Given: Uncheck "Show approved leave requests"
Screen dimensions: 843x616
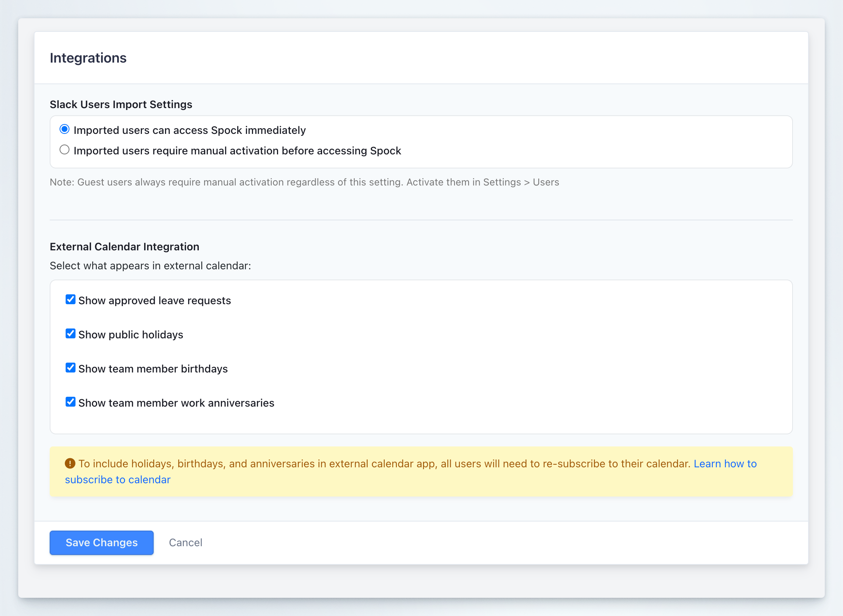Looking at the screenshot, I should (x=71, y=299).
